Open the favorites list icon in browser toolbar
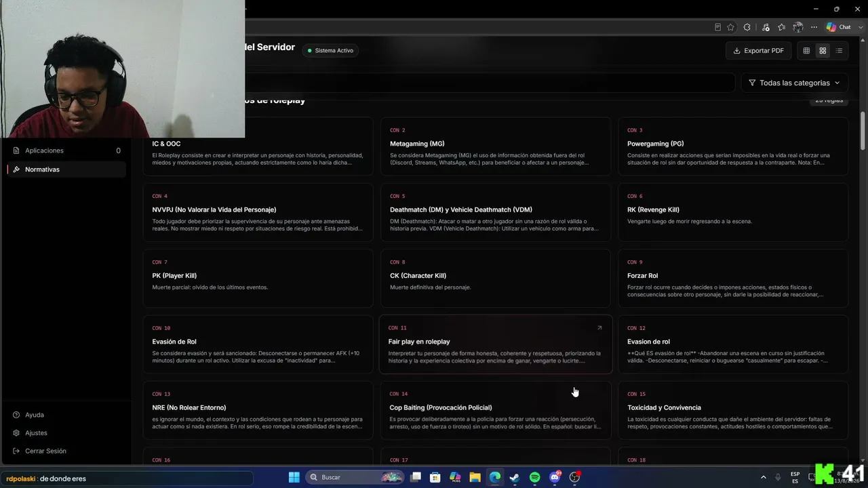 [x=782, y=27]
